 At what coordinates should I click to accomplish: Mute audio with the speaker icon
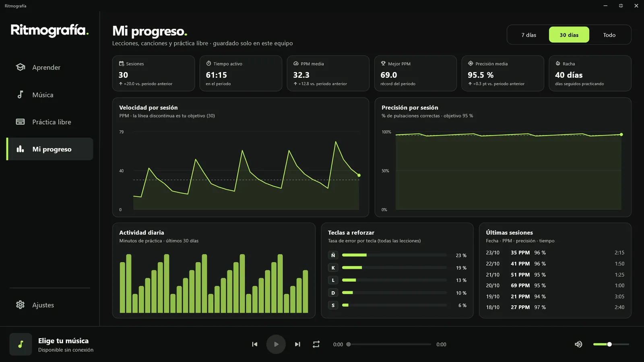(x=578, y=344)
